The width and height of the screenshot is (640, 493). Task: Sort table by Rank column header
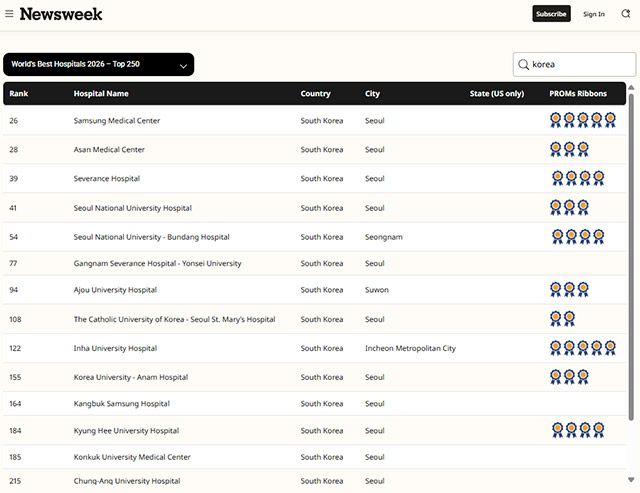[19, 94]
